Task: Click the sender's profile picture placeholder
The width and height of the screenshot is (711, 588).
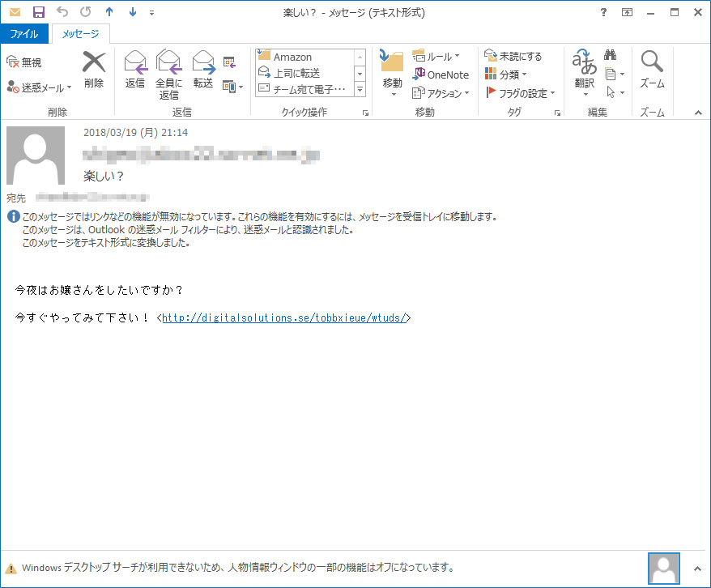Action: [36, 156]
